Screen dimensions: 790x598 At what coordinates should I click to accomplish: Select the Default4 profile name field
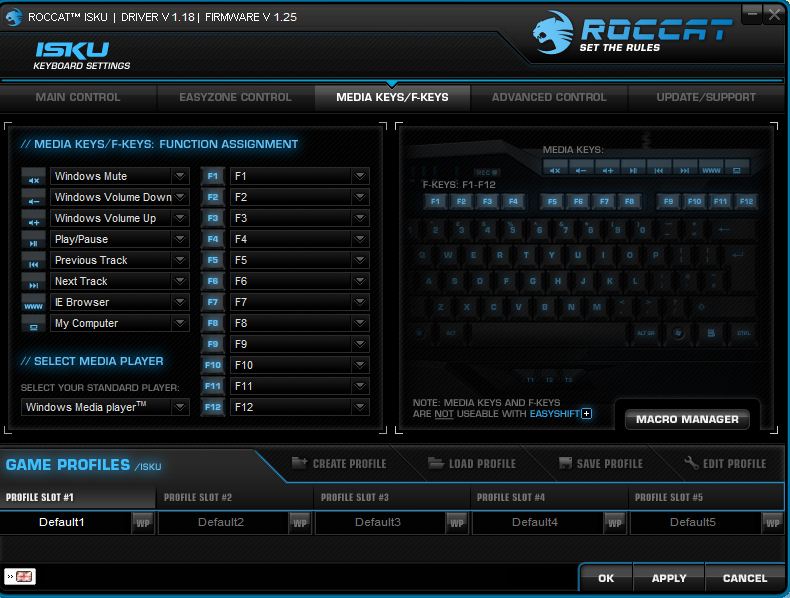click(x=537, y=523)
